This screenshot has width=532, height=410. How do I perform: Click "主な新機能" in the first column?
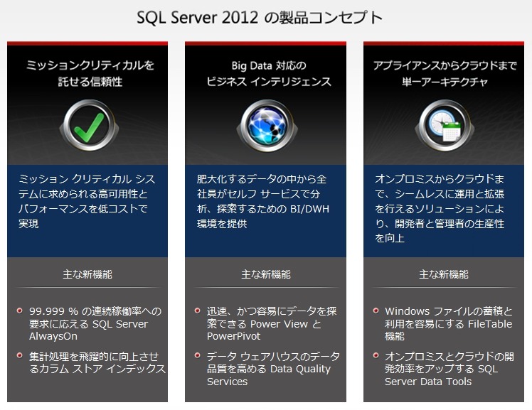87,274
